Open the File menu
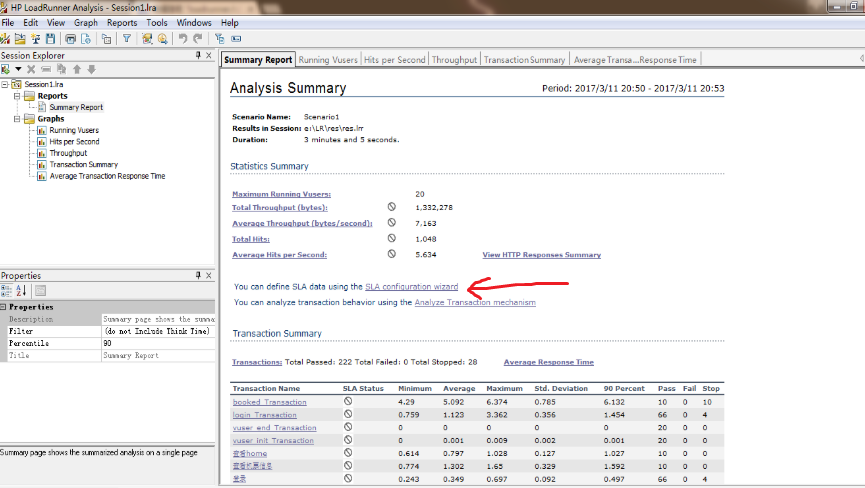This screenshot has height=488, width=865. click(x=8, y=23)
